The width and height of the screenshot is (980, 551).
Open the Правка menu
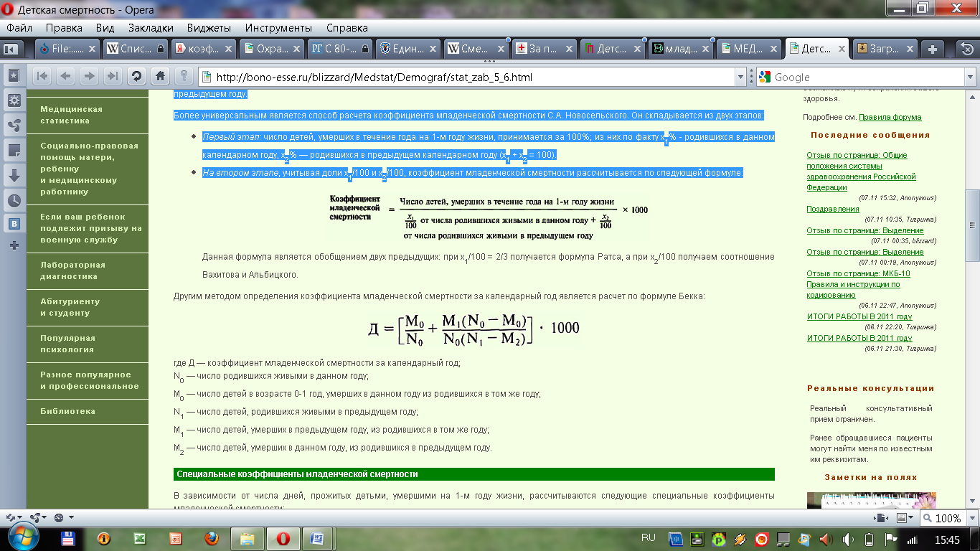click(64, 28)
